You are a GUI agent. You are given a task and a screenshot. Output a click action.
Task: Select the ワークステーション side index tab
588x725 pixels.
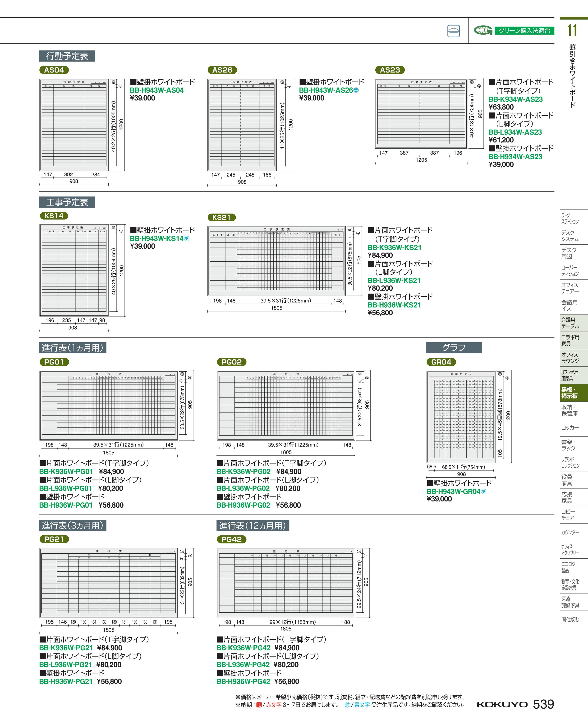point(574,219)
